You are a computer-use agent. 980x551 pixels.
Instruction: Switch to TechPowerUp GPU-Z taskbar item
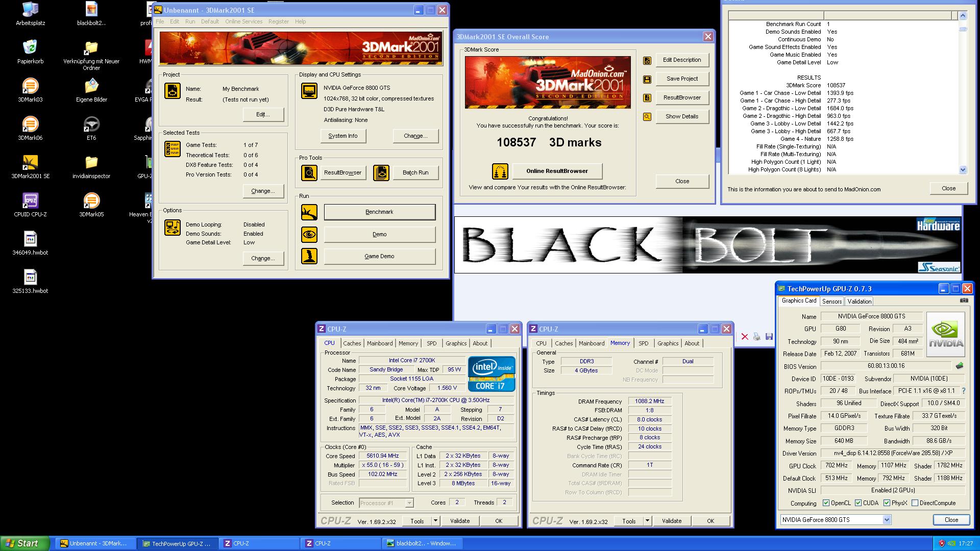[177, 543]
